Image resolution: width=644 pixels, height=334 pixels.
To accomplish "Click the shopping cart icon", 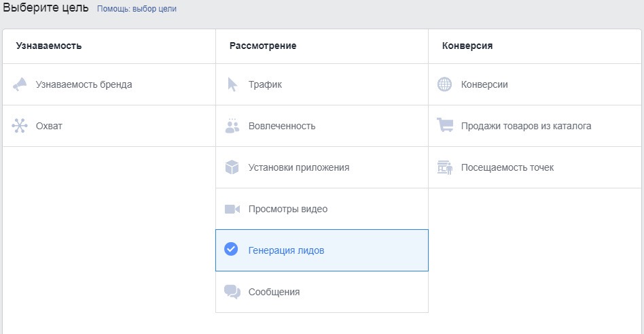I will (445, 126).
